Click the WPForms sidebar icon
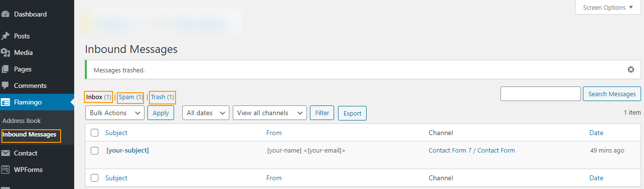Image resolution: width=644 pixels, height=189 pixels. [x=6, y=170]
